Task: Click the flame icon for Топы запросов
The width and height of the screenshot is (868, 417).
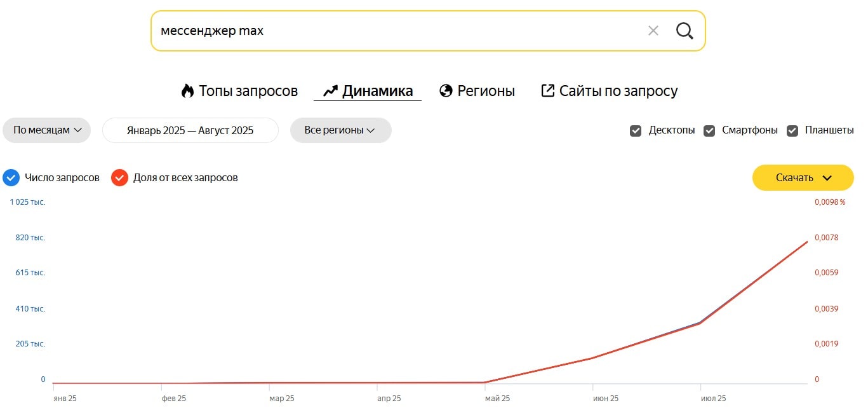Action: 187,91
